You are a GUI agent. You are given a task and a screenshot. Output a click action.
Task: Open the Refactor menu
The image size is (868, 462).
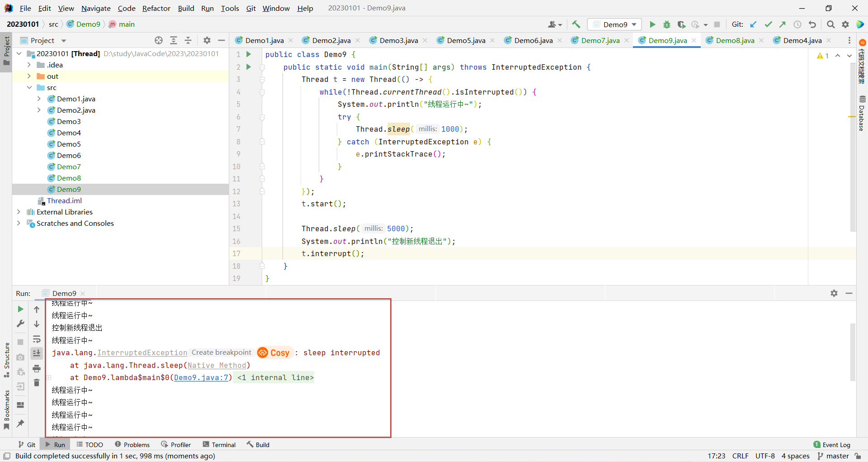(156, 8)
